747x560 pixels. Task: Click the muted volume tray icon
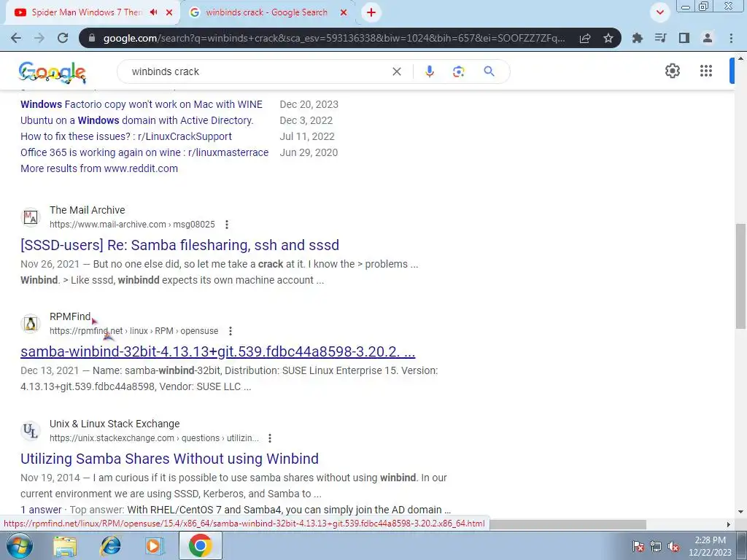point(673,547)
